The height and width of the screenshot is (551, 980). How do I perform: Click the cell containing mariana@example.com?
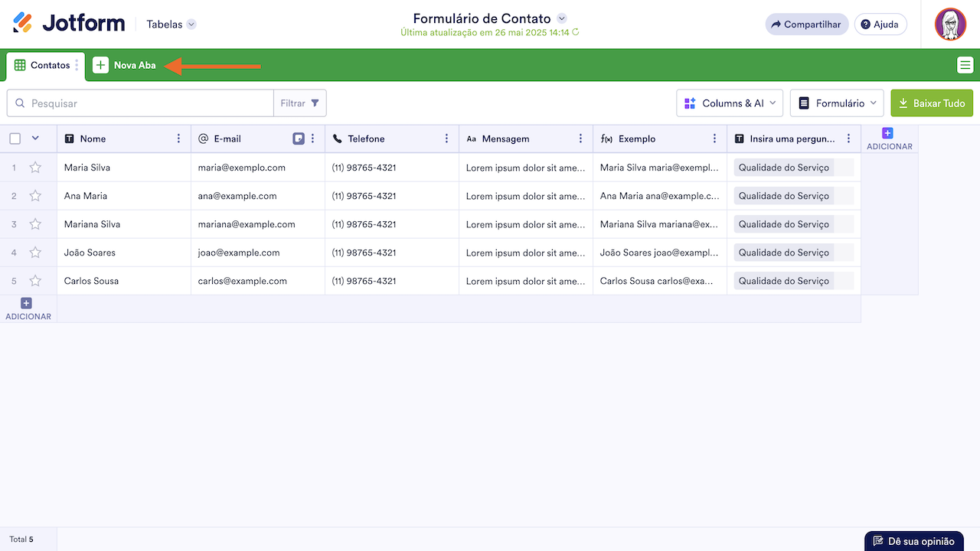(x=258, y=224)
